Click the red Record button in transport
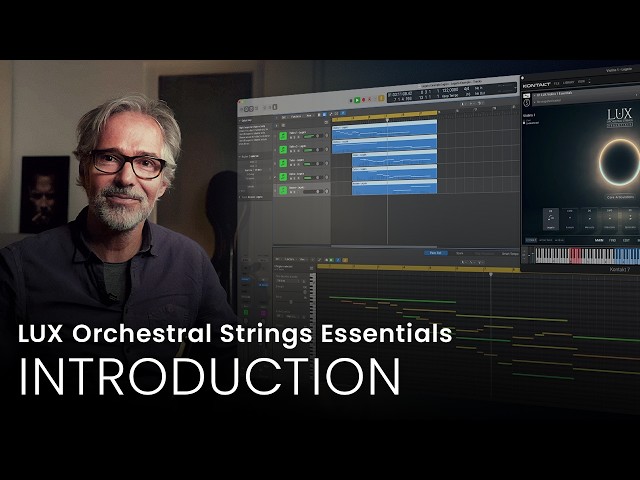This screenshot has width=640, height=480. (x=364, y=100)
